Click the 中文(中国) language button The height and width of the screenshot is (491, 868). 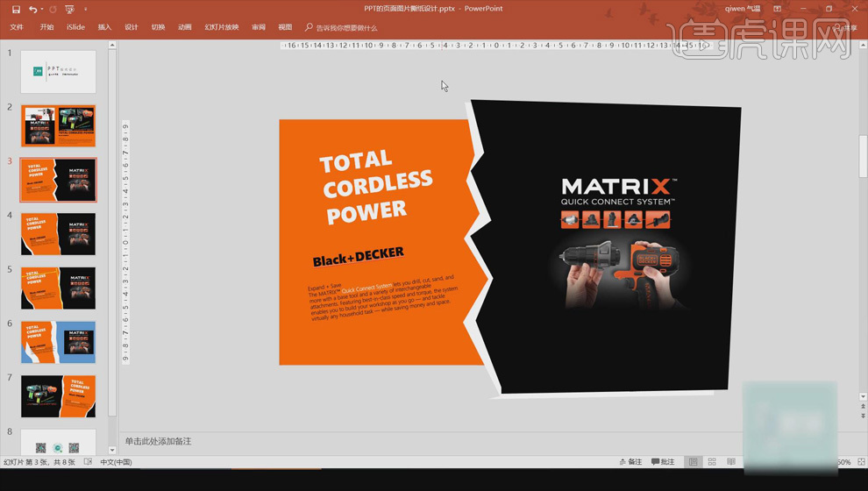(x=116, y=462)
